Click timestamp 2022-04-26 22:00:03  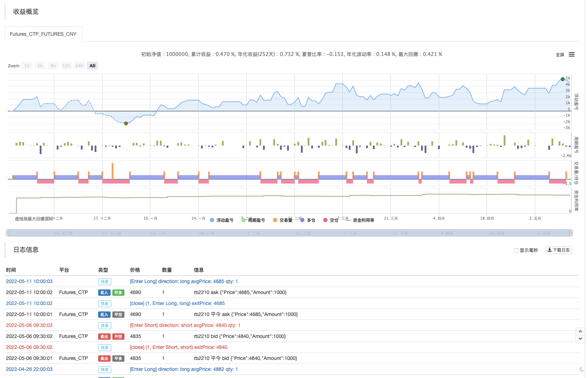click(29, 369)
